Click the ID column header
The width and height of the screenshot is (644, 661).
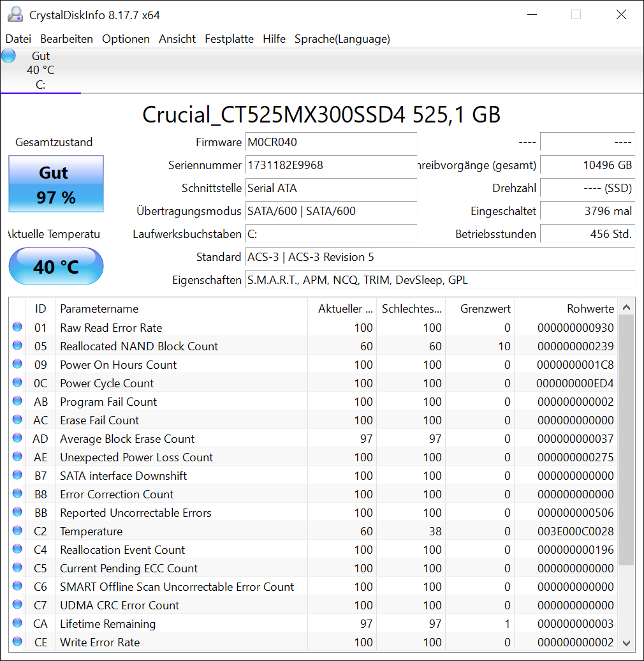pyautogui.click(x=40, y=309)
